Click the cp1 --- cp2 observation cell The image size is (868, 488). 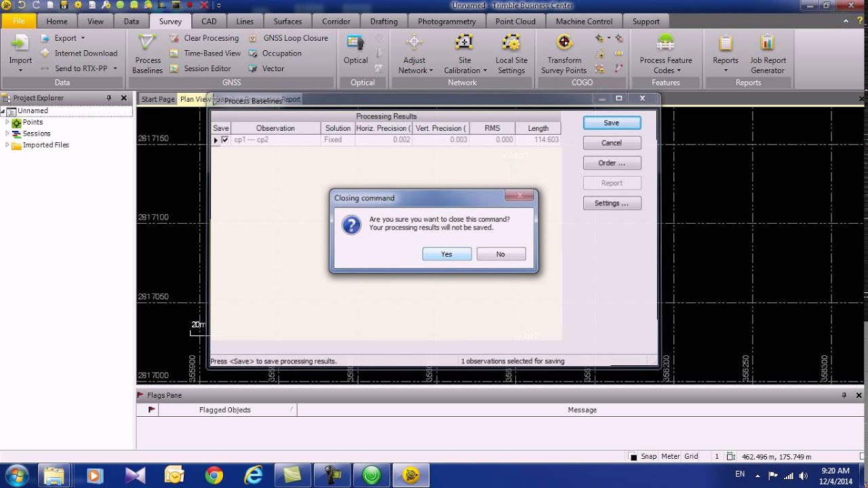point(275,140)
